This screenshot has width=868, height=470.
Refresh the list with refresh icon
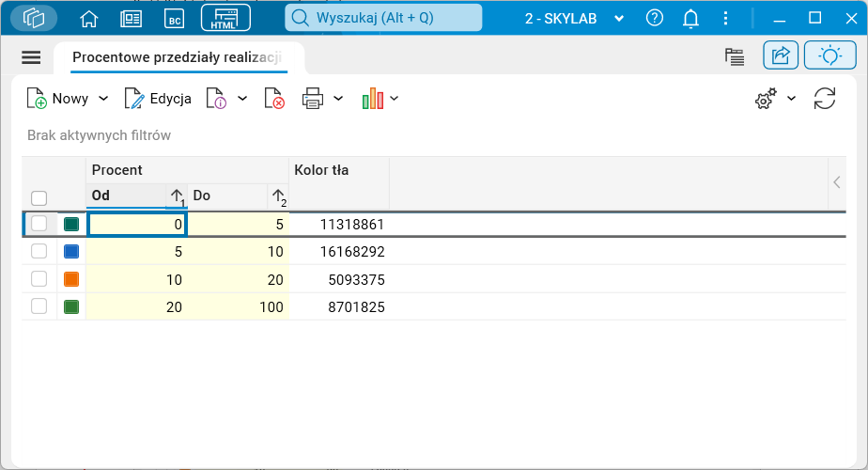(824, 99)
